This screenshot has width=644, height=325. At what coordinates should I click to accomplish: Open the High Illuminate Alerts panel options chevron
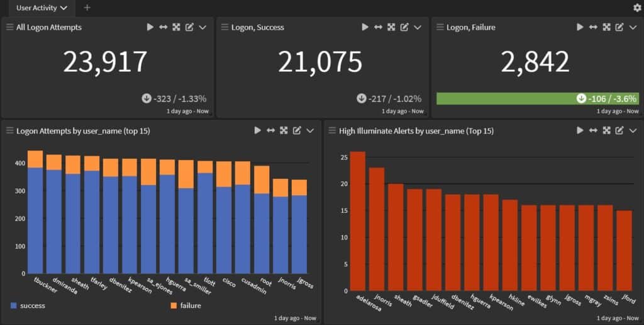[633, 130]
